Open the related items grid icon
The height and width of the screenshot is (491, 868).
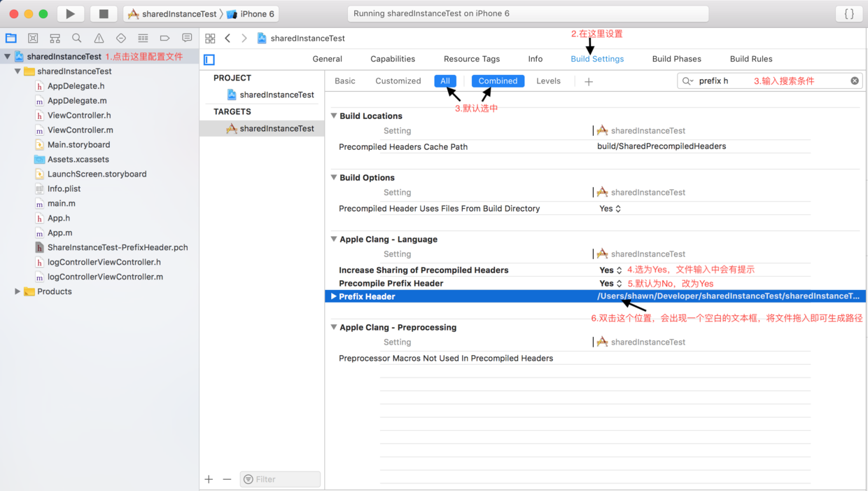point(210,39)
